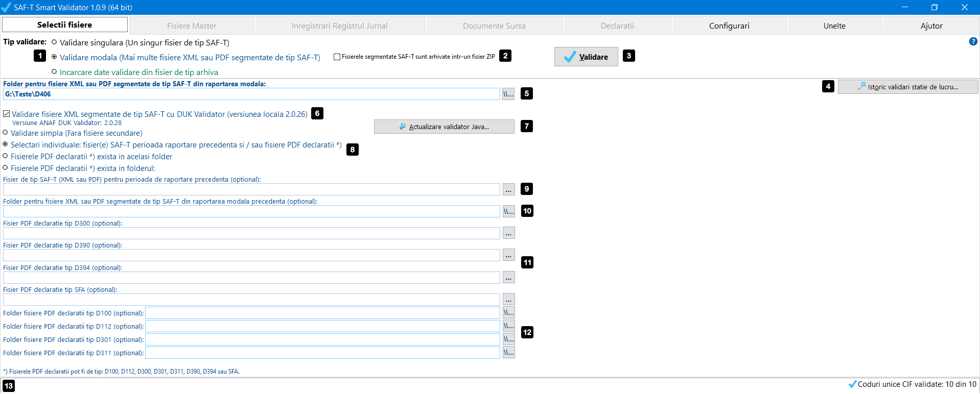Select Fisierele PDF declaratii exista in folderul
The height and width of the screenshot is (394, 980).
pyautogui.click(x=6, y=168)
